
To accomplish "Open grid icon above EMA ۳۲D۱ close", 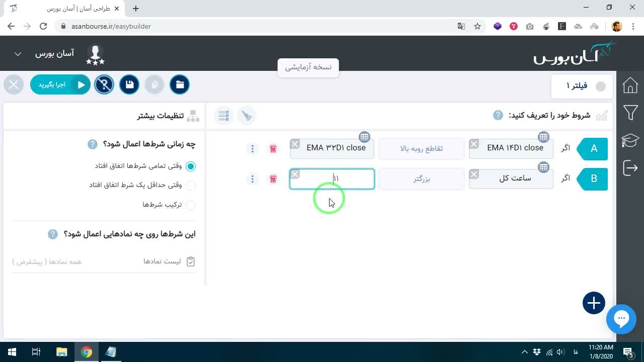I will click(x=364, y=137).
